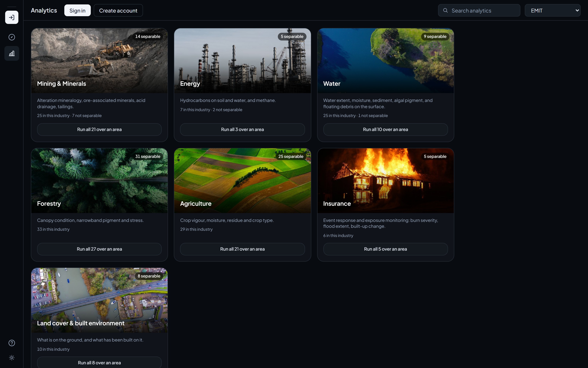Open the compass explore icon
The width and height of the screenshot is (588, 368).
click(x=12, y=37)
